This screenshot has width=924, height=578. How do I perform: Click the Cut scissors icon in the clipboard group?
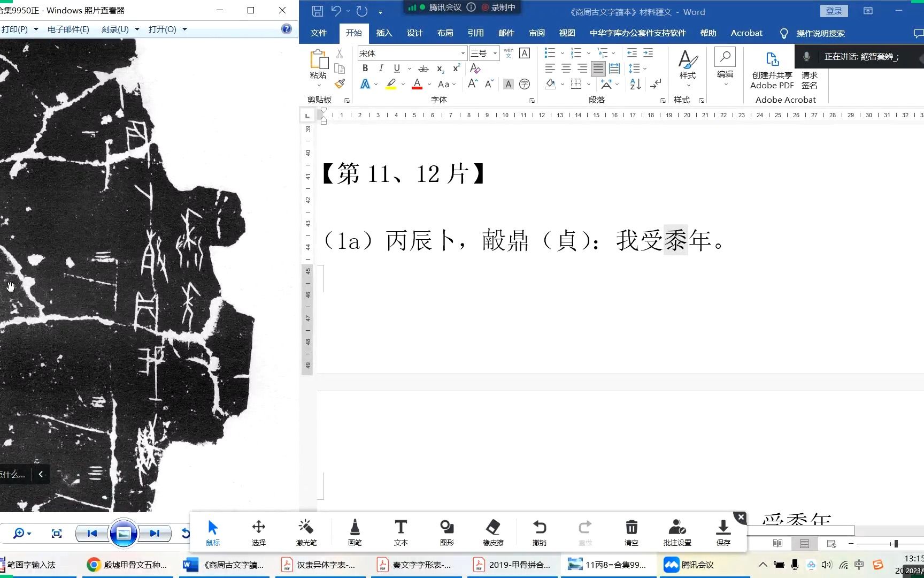point(339,54)
